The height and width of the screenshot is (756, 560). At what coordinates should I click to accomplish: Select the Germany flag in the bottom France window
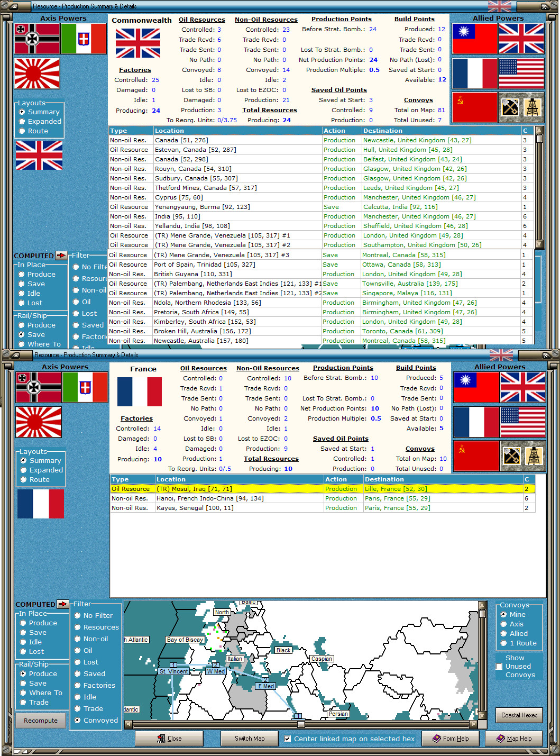[39, 388]
